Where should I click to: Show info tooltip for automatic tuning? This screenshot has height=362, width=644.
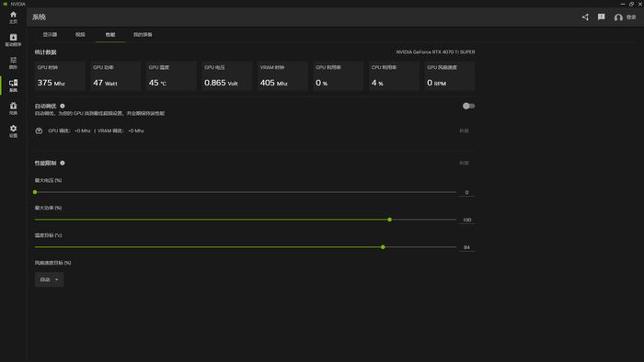63,106
